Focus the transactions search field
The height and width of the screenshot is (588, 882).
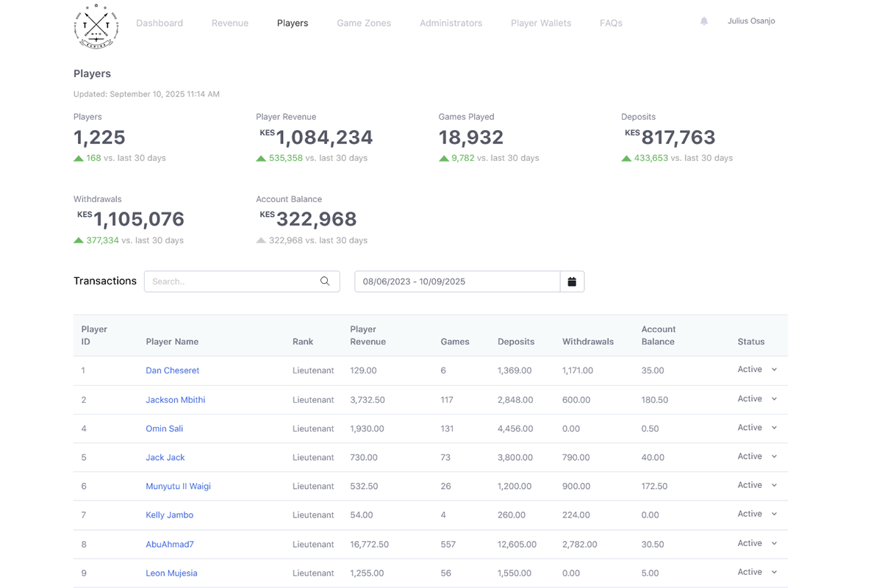pos(232,282)
